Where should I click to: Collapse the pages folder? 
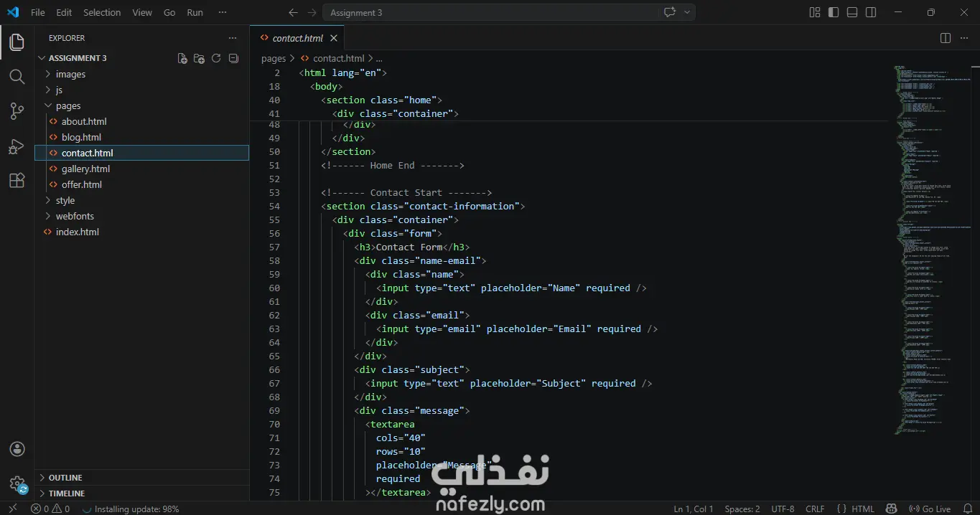coord(142,105)
